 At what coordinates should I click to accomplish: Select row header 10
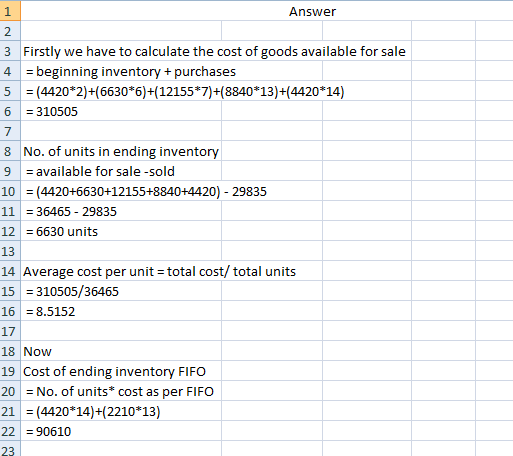10,191
